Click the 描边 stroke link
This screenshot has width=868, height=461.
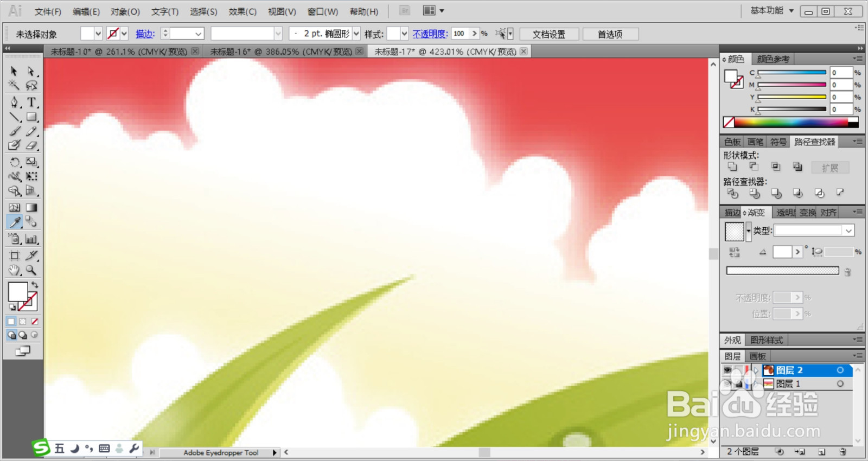[x=145, y=34]
